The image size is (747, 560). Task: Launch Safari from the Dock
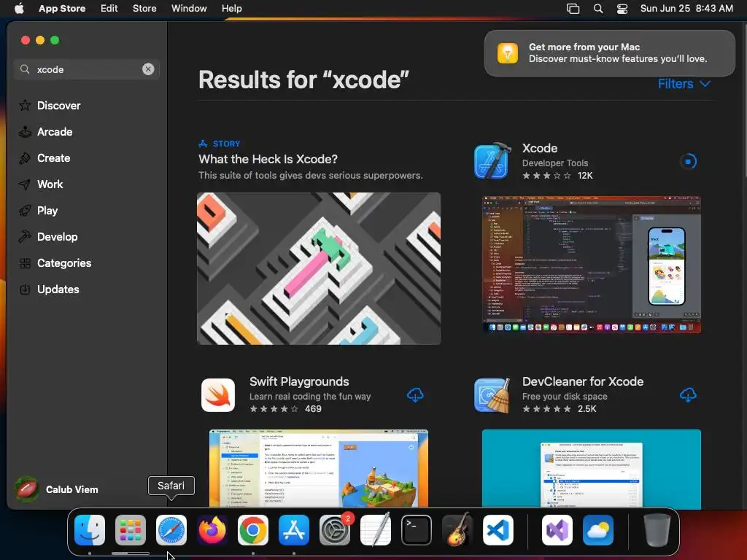pos(171,530)
